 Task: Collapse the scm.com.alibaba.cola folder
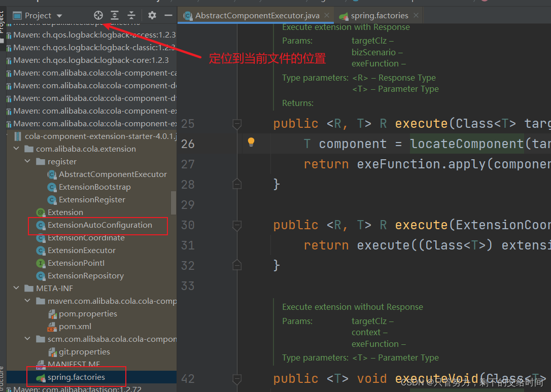pos(27,339)
